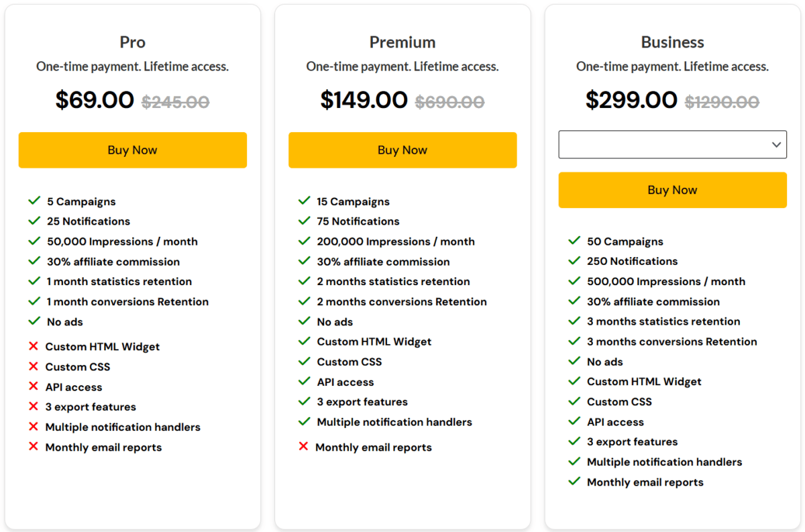Click Pro 50,000 Impressions / month text
Viewport: 805px width, 532px height.
coord(122,242)
